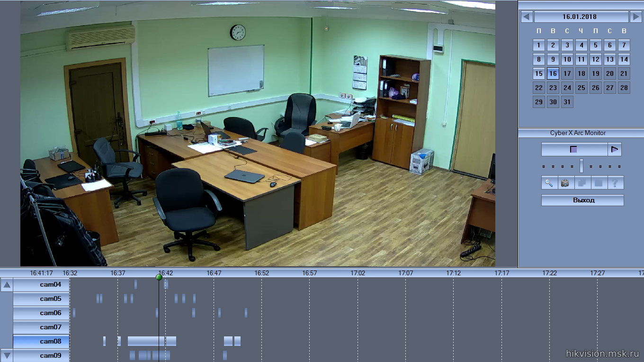The height and width of the screenshot is (362, 644).
Task: Click the greyed-out film export icon
Action: 582,183
